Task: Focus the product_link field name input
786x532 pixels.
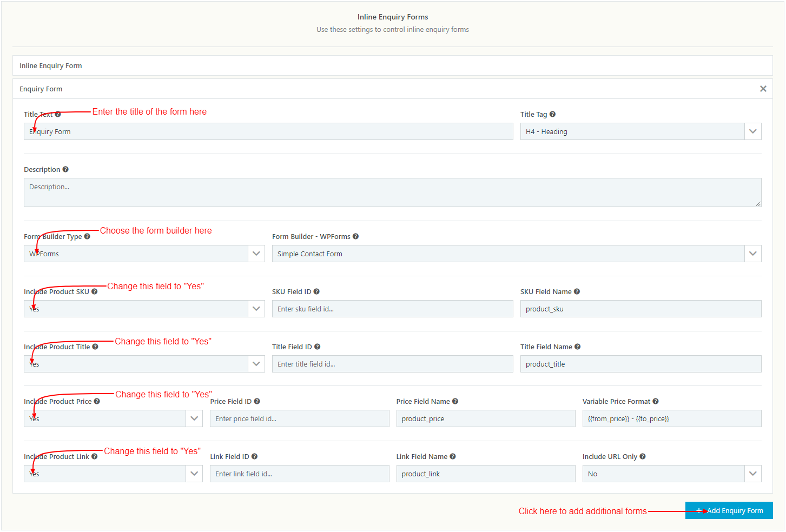Action: (x=486, y=474)
